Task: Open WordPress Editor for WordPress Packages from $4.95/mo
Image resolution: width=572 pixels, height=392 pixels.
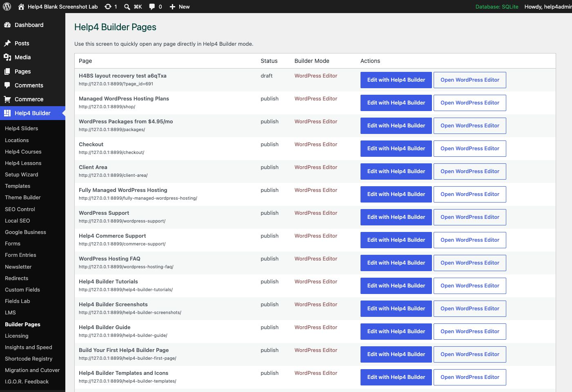Action: (470, 126)
